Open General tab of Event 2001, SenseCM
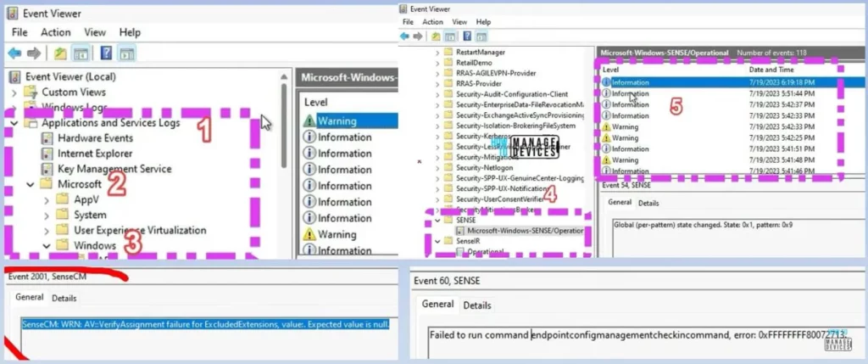 point(30,297)
